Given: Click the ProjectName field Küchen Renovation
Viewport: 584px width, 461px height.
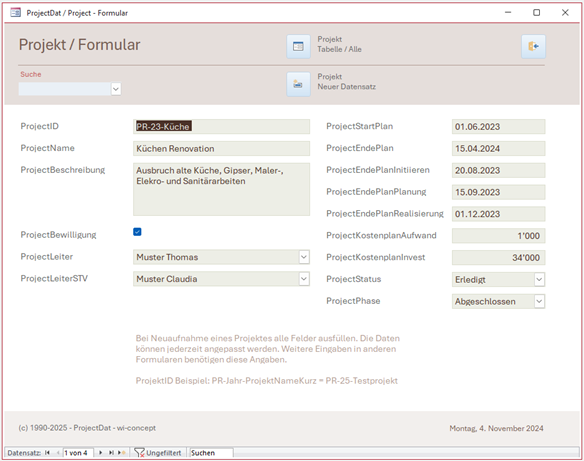Looking at the screenshot, I should (x=221, y=149).
